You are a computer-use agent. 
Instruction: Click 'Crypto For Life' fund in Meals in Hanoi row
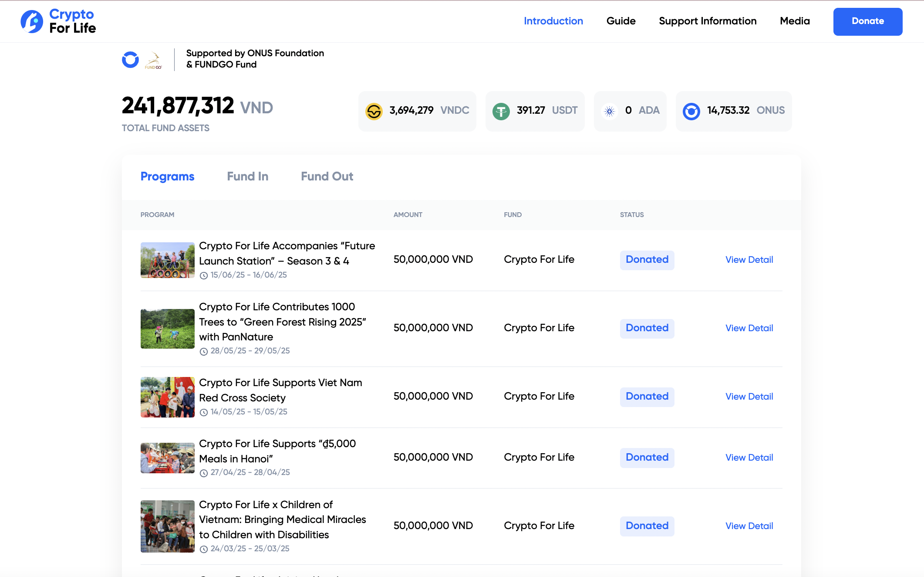pyautogui.click(x=539, y=457)
